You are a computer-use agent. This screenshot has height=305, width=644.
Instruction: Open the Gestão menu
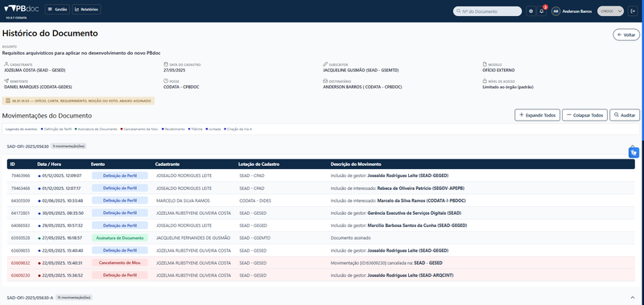tap(57, 10)
